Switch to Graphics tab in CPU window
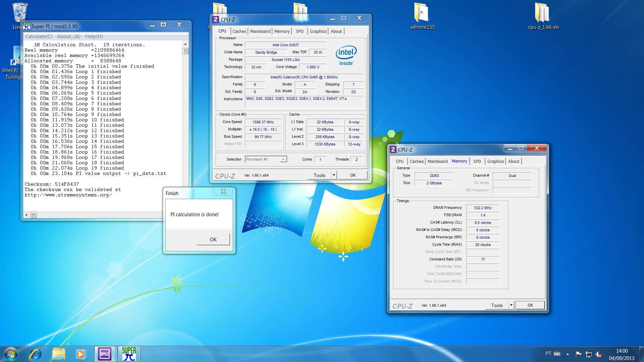The image size is (644, 362). point(318,31)
